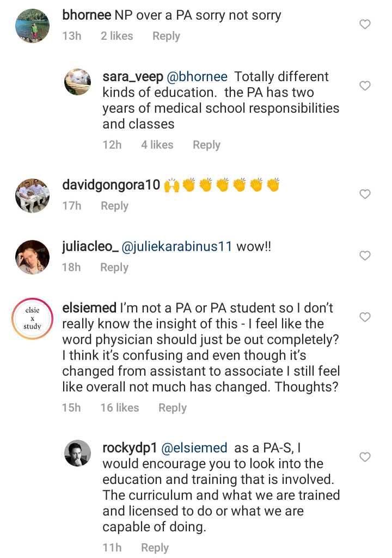Reply to bhornee's NP over PA comment

point(166,36)
